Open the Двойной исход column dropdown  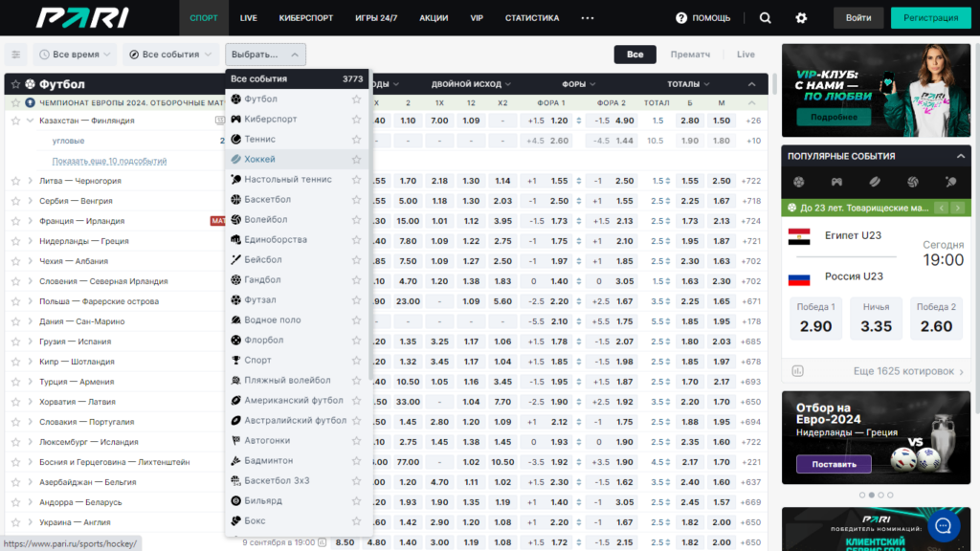click(x=471, y=84)
